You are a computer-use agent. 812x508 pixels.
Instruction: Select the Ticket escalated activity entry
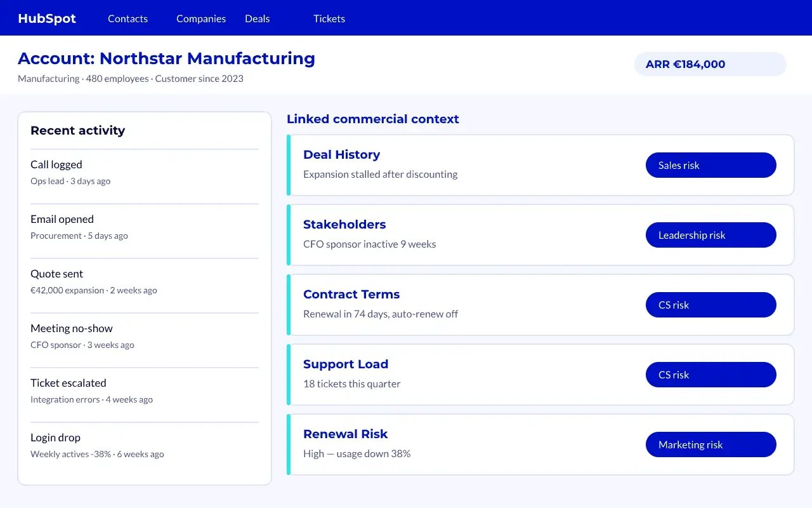pos(145,391)
